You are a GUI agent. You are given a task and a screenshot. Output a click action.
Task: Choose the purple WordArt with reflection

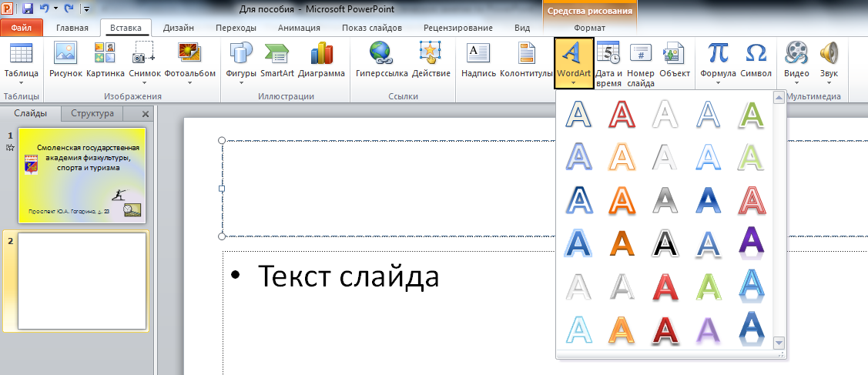click(x=751, y=243)
